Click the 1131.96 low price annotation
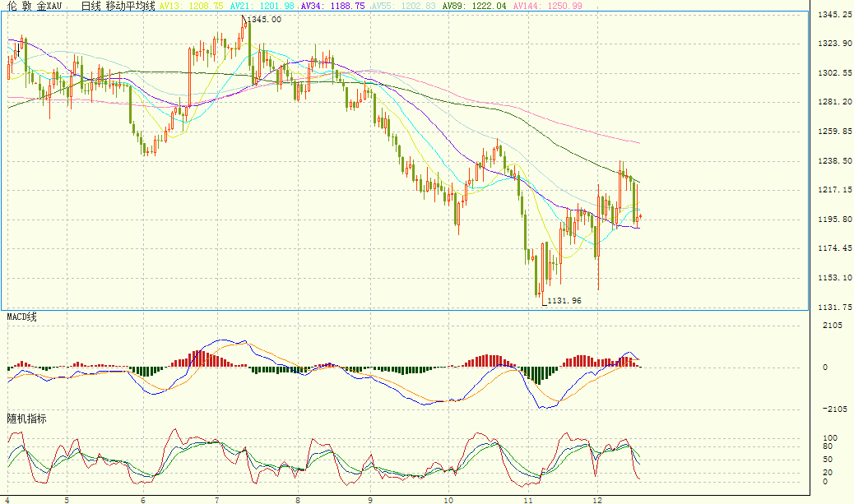Screen dimensions: 854x504 [x=564, y=300]
